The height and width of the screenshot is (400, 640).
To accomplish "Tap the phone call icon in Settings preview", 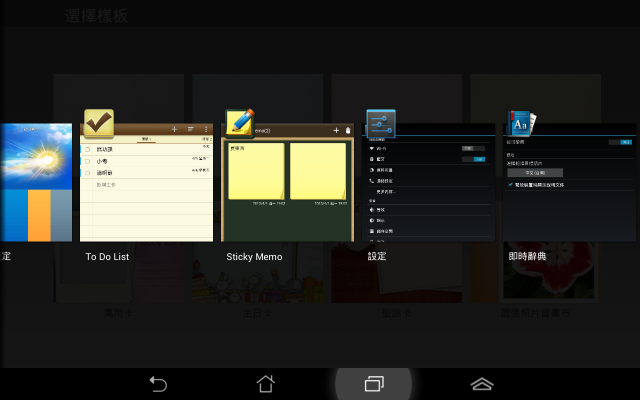I will point(371,180).
